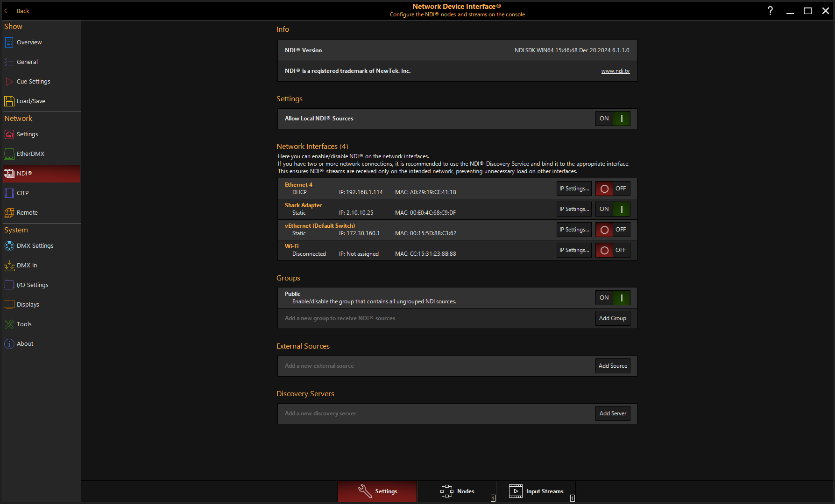This screenshot has width=835, height=504.
Task: Open the EtherDMX menu label
Action: [x=30, y=154]
